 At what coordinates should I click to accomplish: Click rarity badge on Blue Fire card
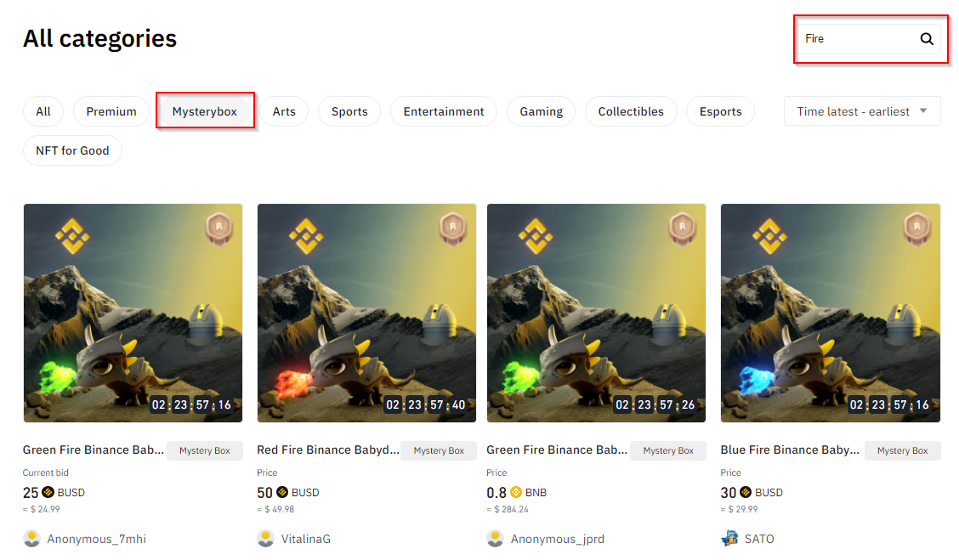pos(916,229)
